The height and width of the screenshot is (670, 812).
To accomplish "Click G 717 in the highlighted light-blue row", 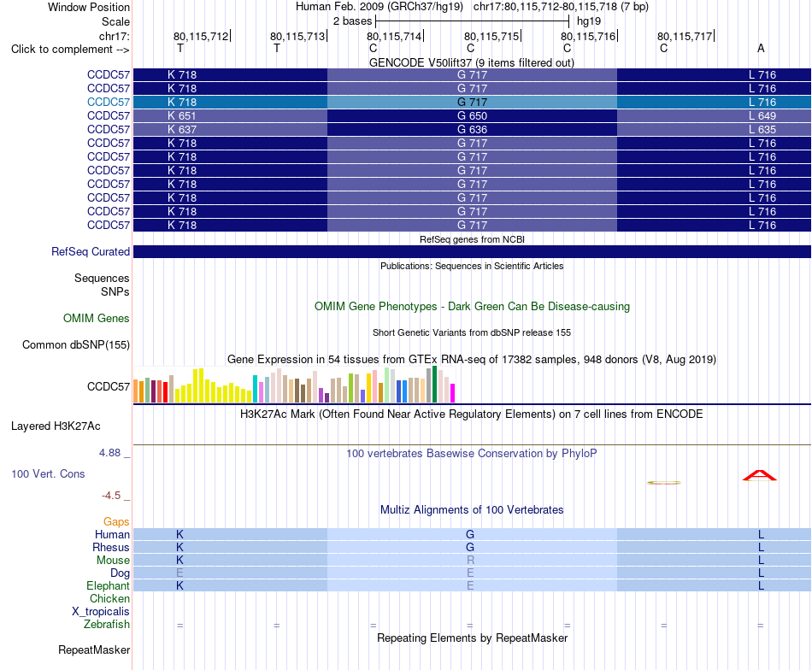I will [x=472, y=102].
